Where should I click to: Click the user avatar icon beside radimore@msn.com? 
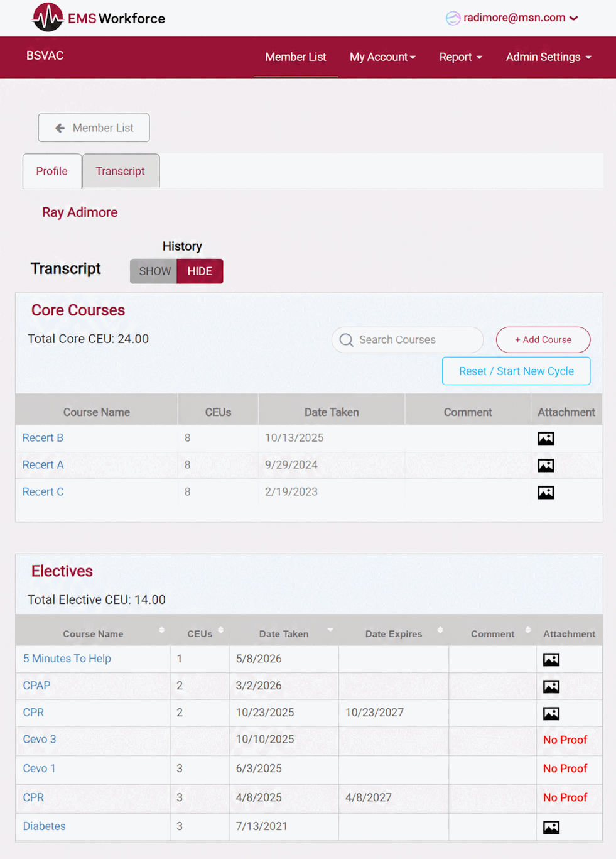point(453,18)
